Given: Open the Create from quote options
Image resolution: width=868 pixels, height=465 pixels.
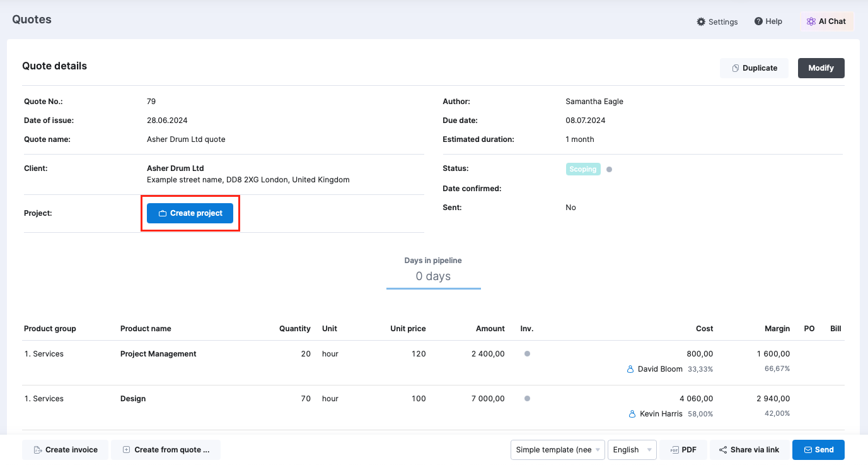Looking at the screenshot, I should [166, 449].
